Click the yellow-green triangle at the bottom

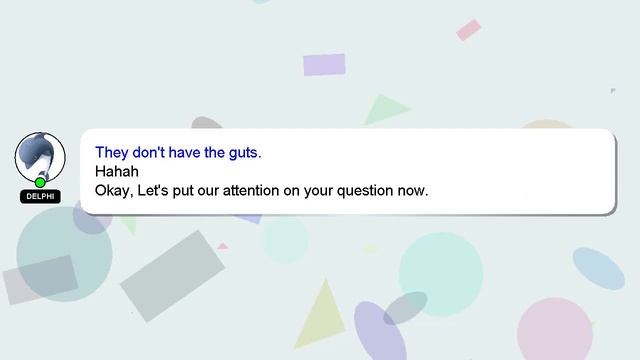[321, 313]
